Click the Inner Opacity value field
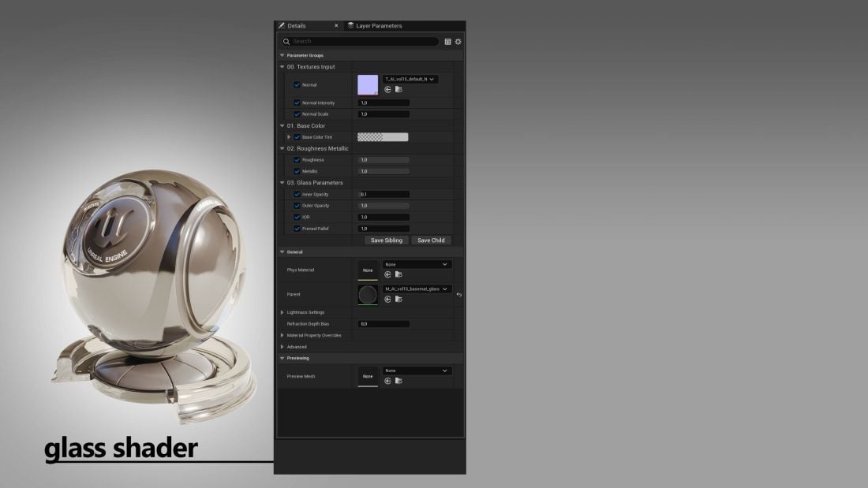 (383, 194)
